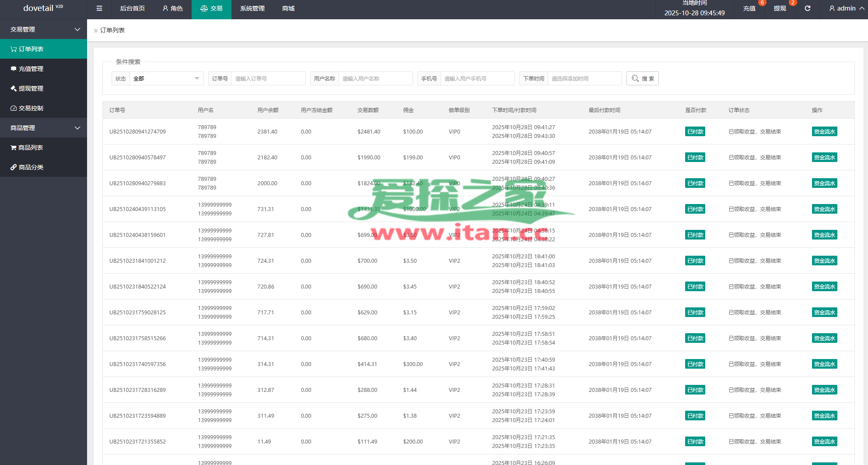Click the 下单时间 date picker field
Image resolution: width=868 pixels, height=465 pixels.
(584, 78)
